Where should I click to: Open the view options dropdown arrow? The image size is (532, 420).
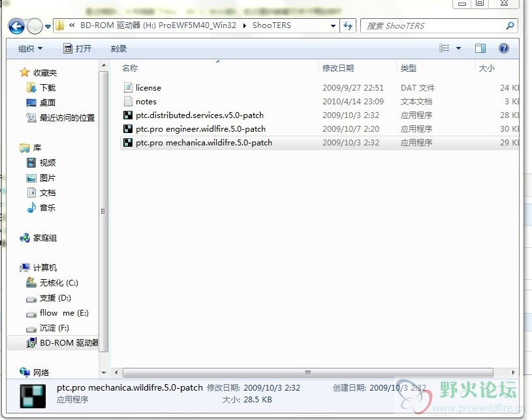[x=458, y=48]
